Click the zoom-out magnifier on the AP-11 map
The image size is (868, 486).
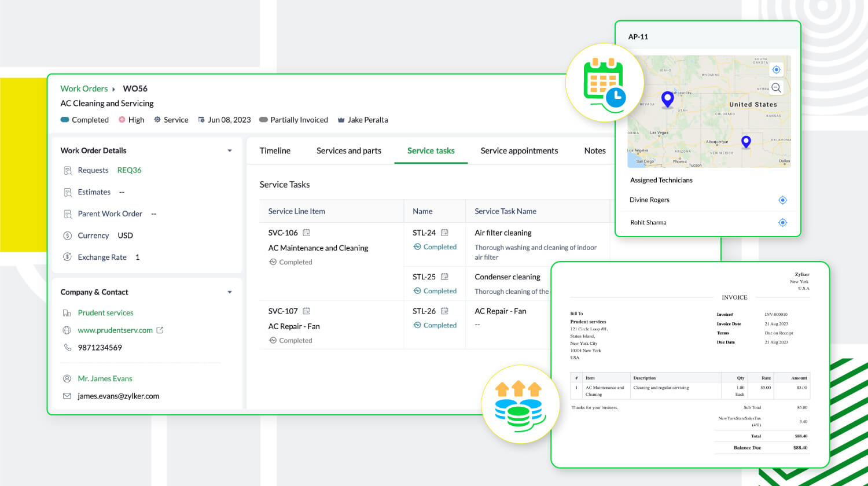click(x=776, y=87)
